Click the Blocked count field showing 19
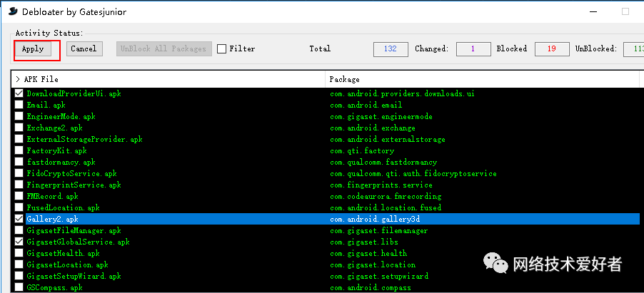 point(552,48)
